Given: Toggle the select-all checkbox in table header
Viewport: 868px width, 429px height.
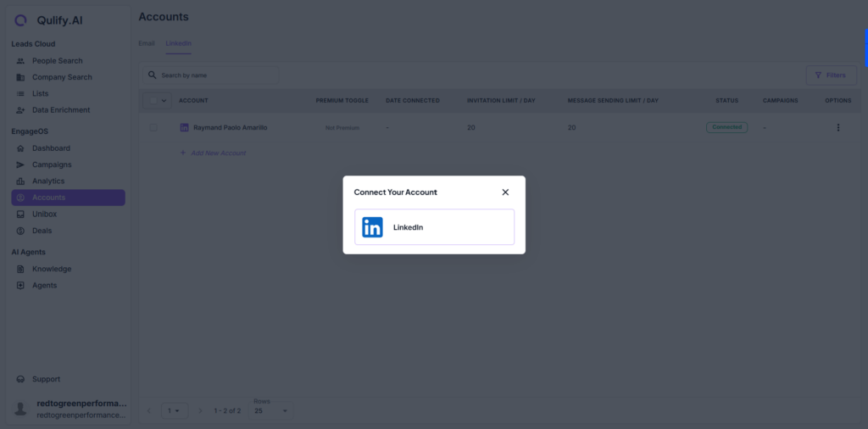Looking at the screenshot, I should pos(153,101).
